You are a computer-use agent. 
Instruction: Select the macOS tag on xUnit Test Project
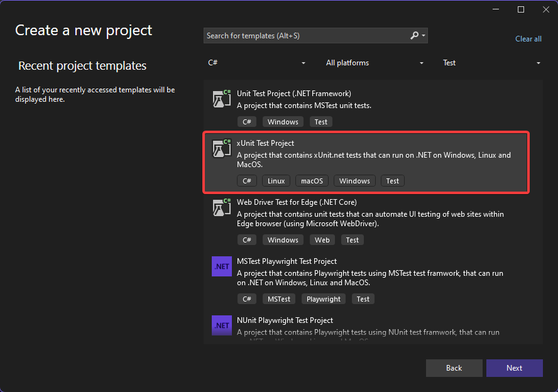pyautogui.click(x=312, y=180)
